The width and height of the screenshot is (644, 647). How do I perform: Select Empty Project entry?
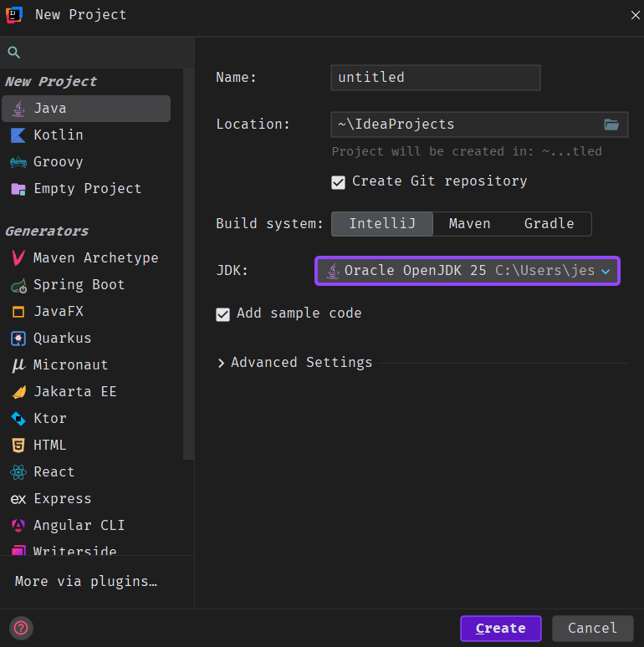86,189
